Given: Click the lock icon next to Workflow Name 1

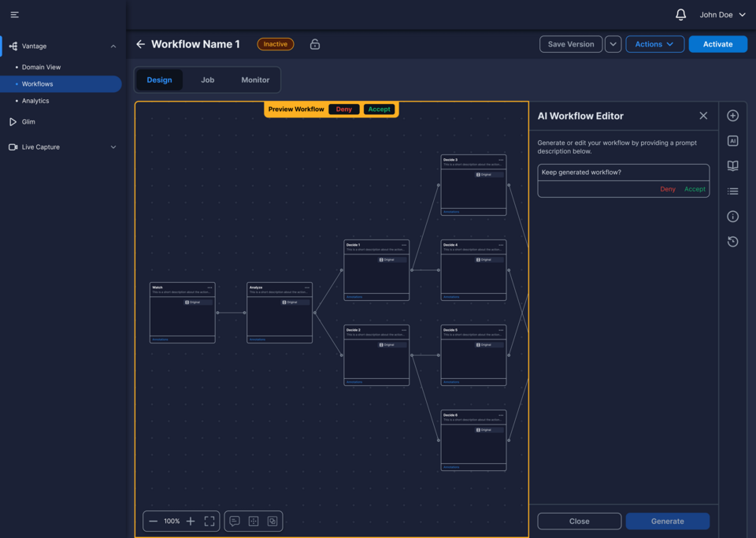Looking at the screenshot, I should (314, 44).
